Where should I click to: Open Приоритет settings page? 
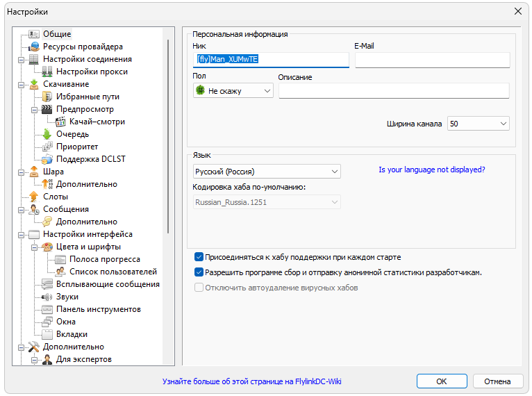click(77, 147)
